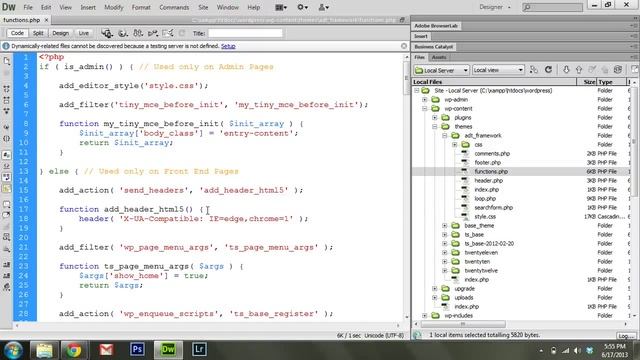
Task: Click the Indent Code icon
Action: [7, 264]
